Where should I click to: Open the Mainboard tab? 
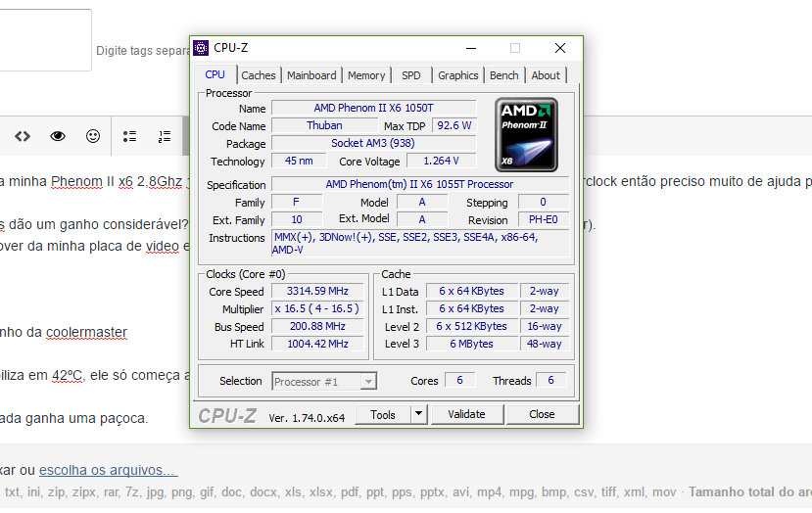click(311, 75)
